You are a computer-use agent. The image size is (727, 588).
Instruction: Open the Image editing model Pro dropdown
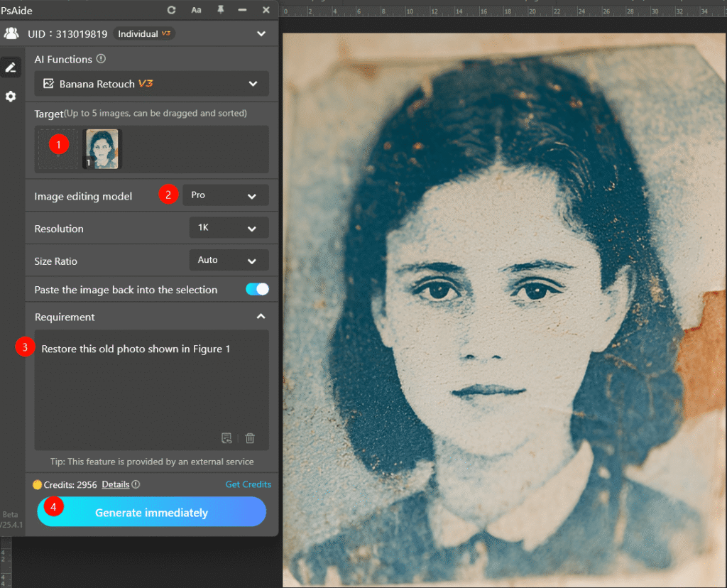(225, 195)
